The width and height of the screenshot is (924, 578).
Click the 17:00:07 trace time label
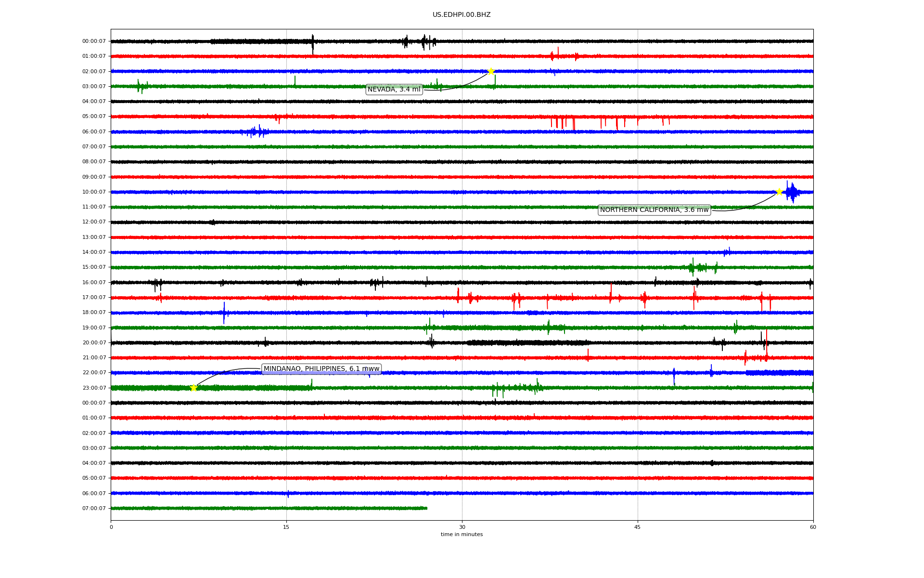pos(94,297)
